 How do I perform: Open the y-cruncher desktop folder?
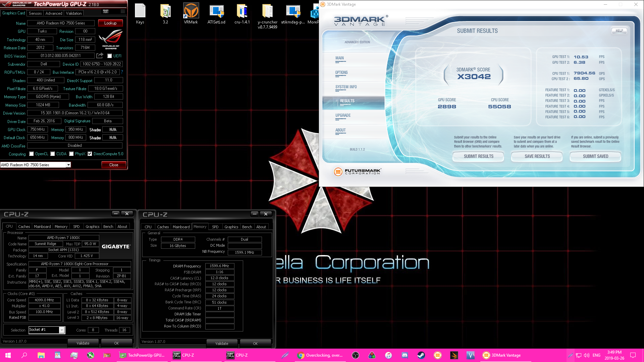coord(267,16)
